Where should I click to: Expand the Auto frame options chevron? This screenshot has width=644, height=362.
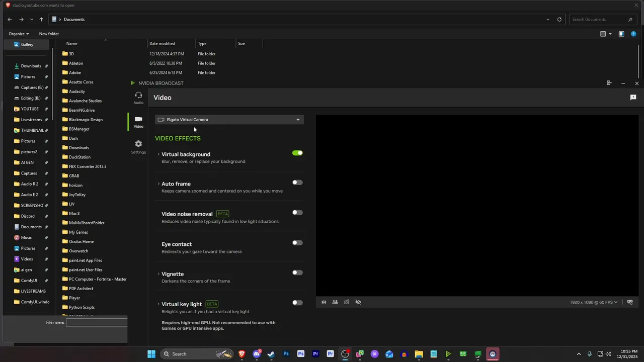point(158,184)
